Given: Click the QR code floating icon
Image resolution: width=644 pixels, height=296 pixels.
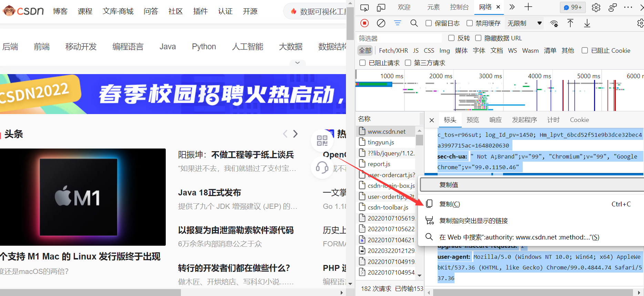Looking at the screenshot, I should tap(322, 140).
